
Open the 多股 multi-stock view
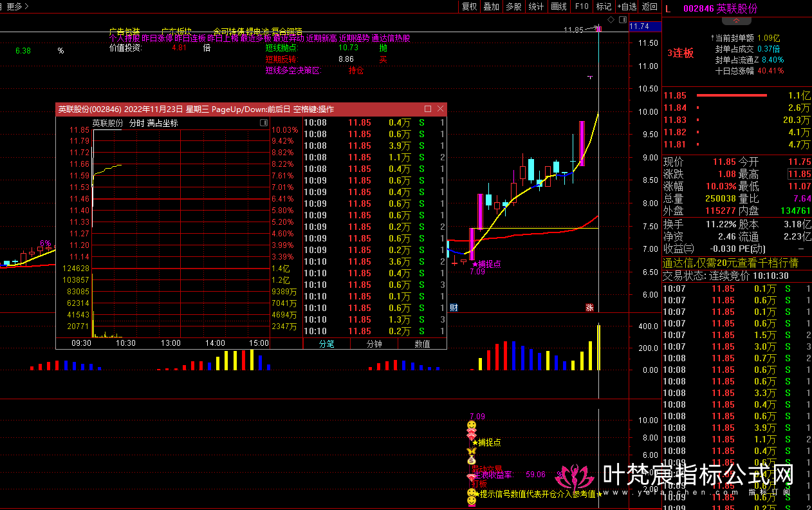(x=513, y=6)
